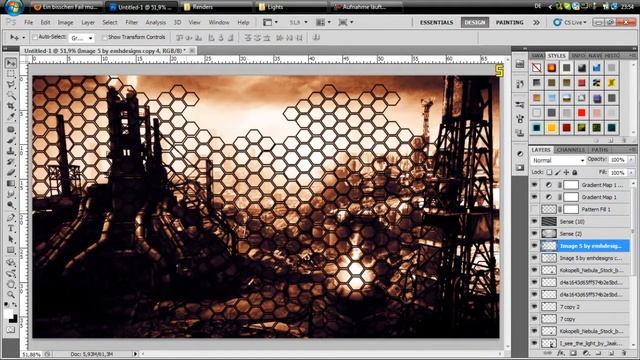Select the History Brush tool

point(11,162)
